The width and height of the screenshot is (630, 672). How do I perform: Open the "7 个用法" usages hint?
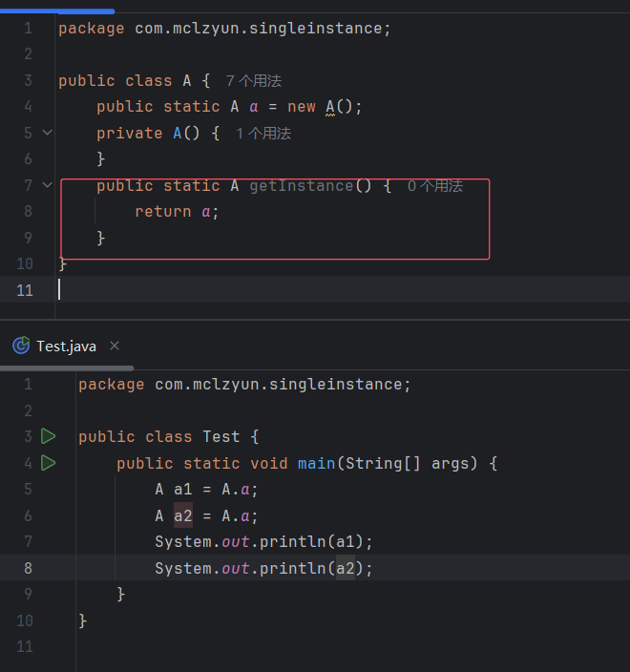254,80
